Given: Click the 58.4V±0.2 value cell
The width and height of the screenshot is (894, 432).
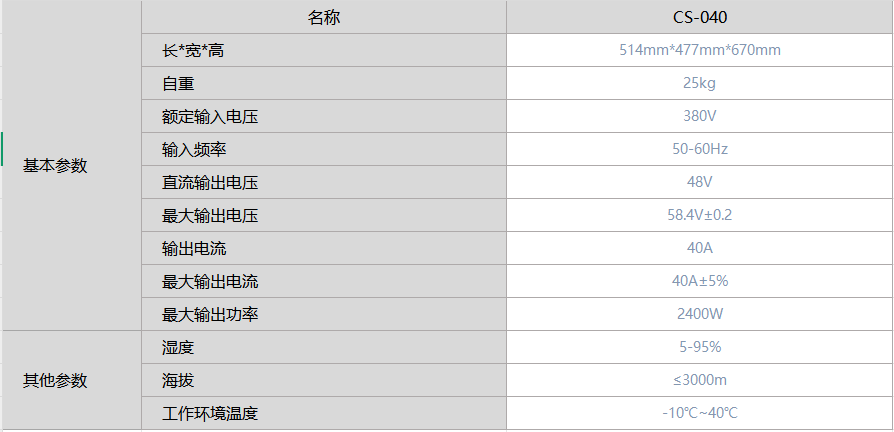Looking at the screenshot, I should pos(700,215).
